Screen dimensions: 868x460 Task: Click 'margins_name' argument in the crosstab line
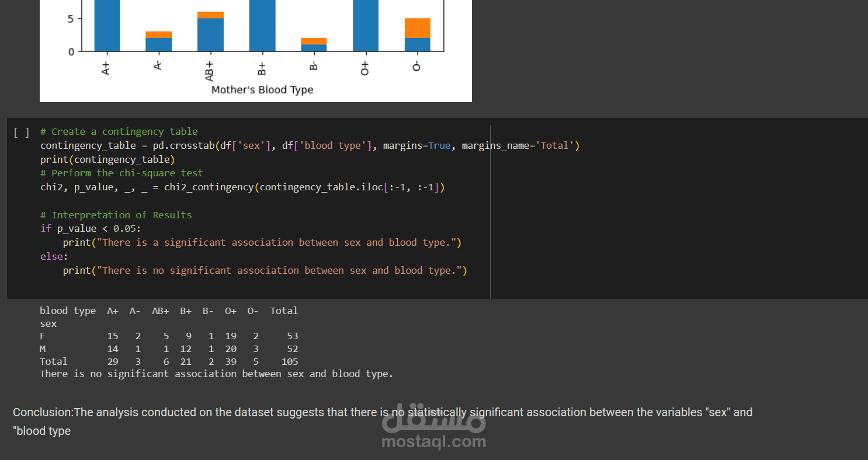click(495, 146)
